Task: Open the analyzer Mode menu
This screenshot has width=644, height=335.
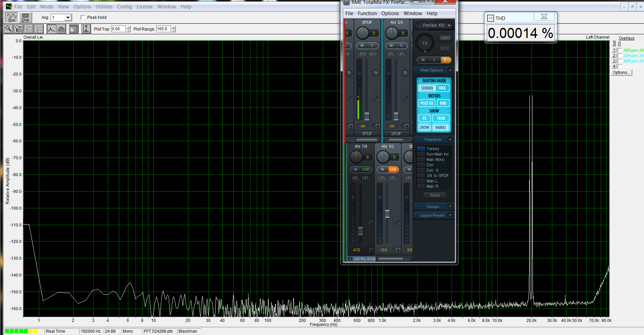Action: point(47,7)
